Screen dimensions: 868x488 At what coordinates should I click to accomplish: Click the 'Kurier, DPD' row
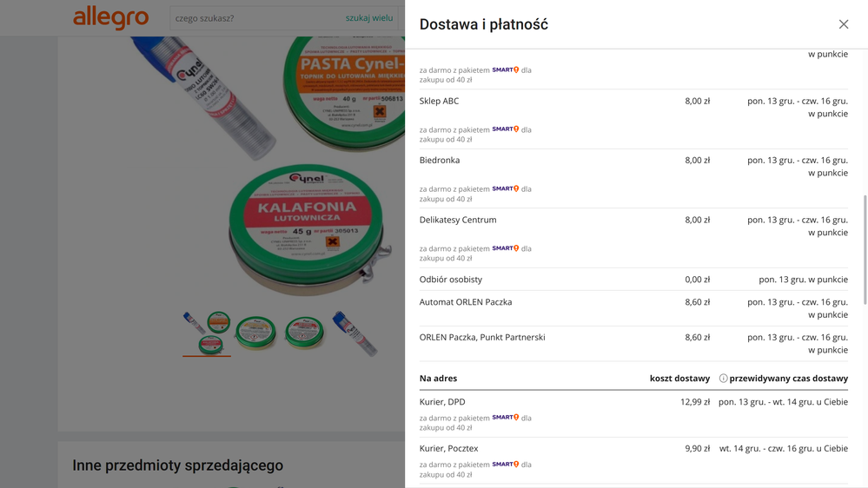(633, 414)
